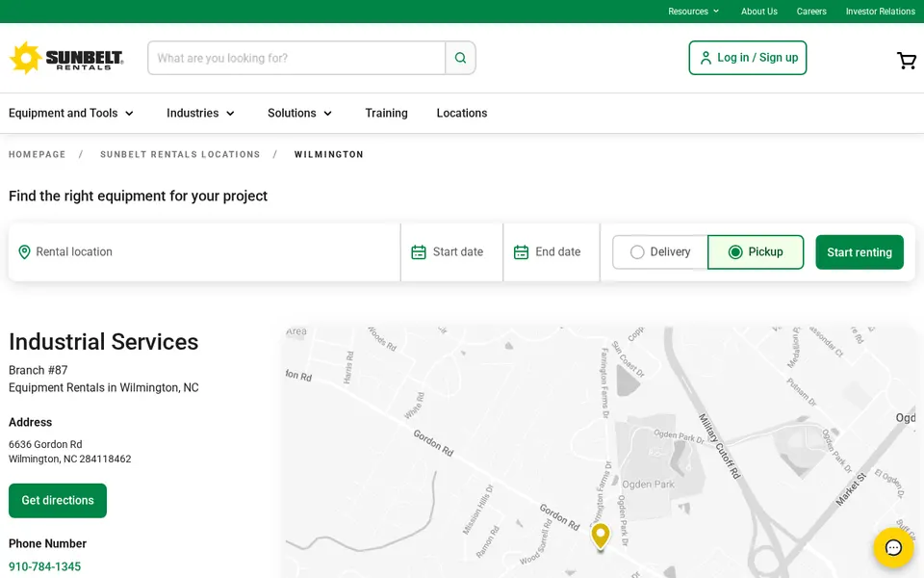Open Investor Relations link
Screen dimensions: 924x578
(x=881, y=12)
